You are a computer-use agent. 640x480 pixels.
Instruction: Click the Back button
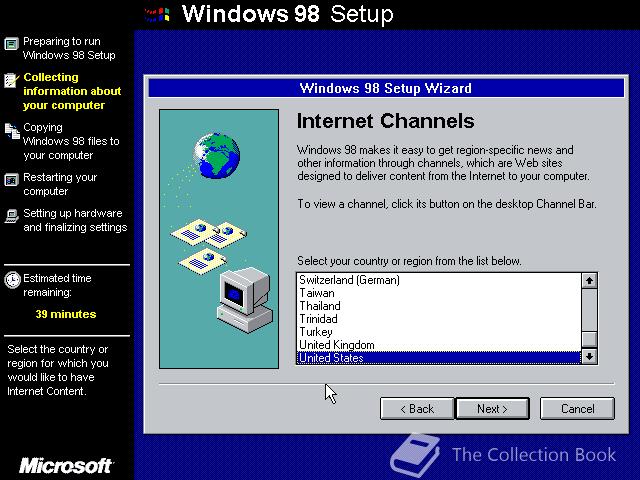[x=417, y=409]
